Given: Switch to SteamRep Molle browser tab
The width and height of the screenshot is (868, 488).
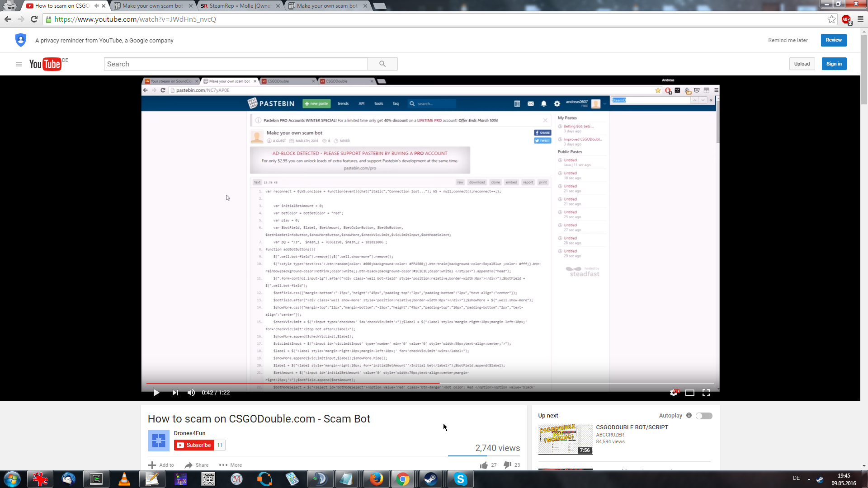Looking at the screenshot, I should tap(240, 6).
